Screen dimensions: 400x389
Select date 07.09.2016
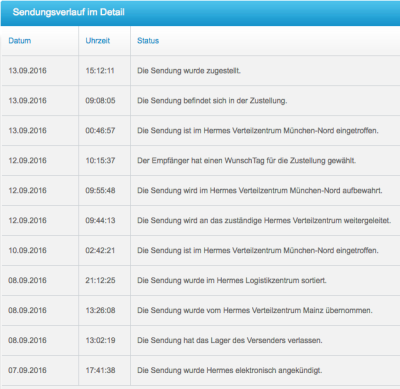point(27,371)
